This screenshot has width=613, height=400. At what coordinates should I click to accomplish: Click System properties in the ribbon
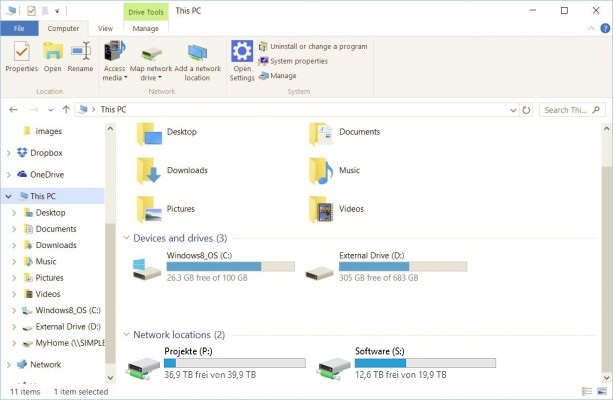[298, 61]
